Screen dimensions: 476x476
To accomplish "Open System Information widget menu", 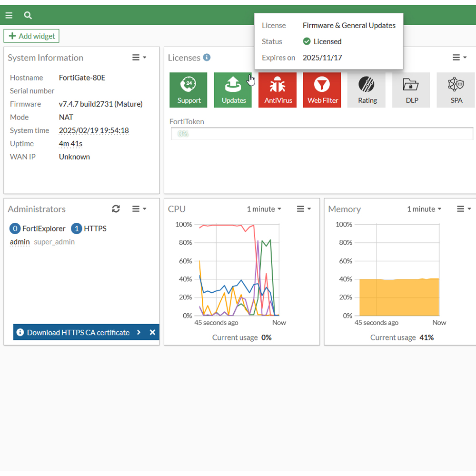I will coord(139,58).
